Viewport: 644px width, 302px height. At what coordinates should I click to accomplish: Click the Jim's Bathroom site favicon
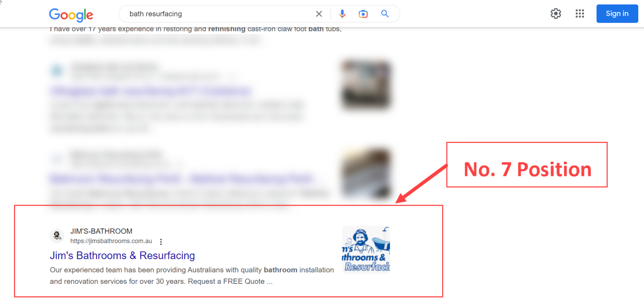[57, 236]
